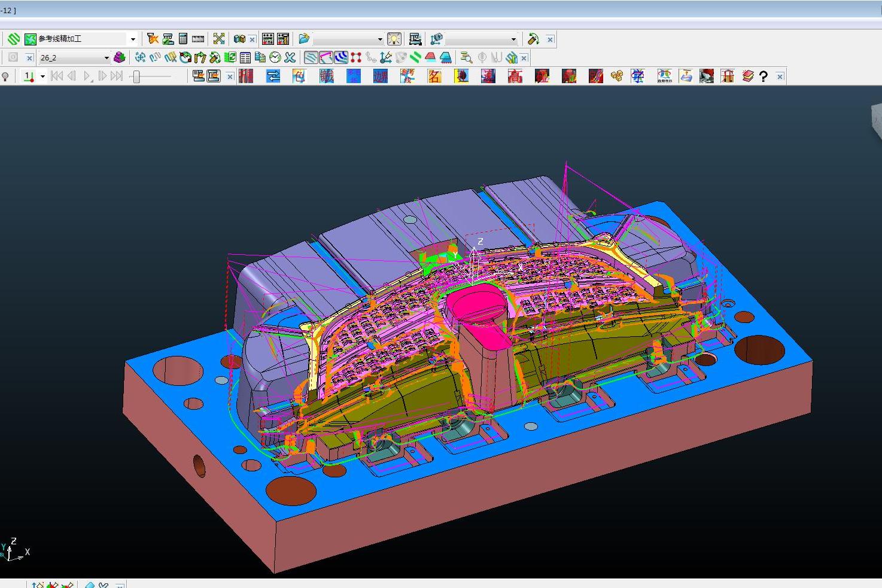The width and height of the screenshot is (882, 588).
Task: Jump to simulation end with skip-forward button
Action: click(x=117, y=76)
